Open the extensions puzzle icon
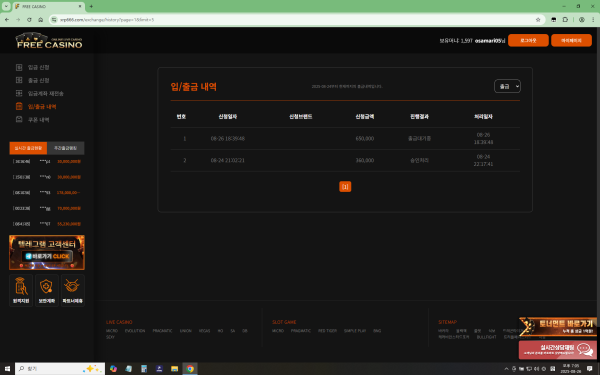 pyautogui.click(x=565, y=20)
